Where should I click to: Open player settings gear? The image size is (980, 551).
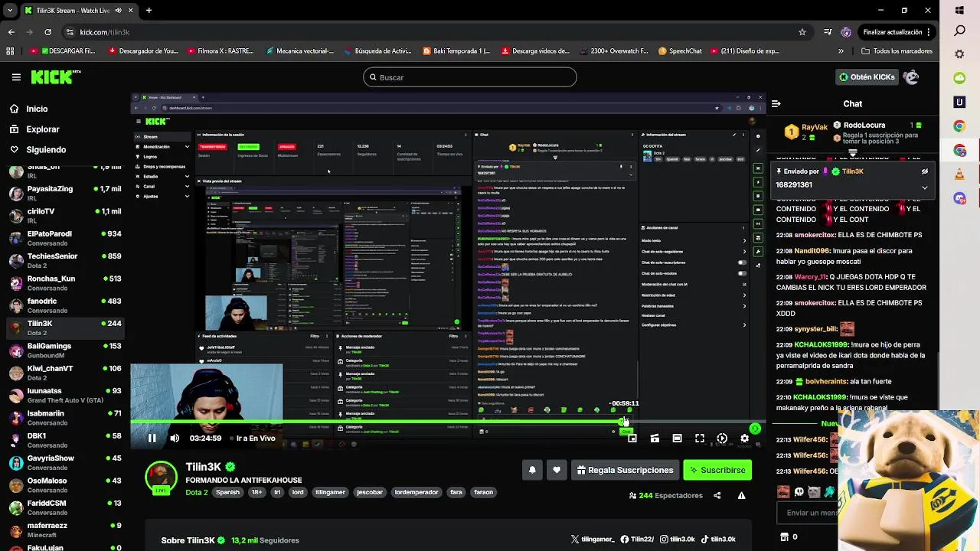pos(744,439)
